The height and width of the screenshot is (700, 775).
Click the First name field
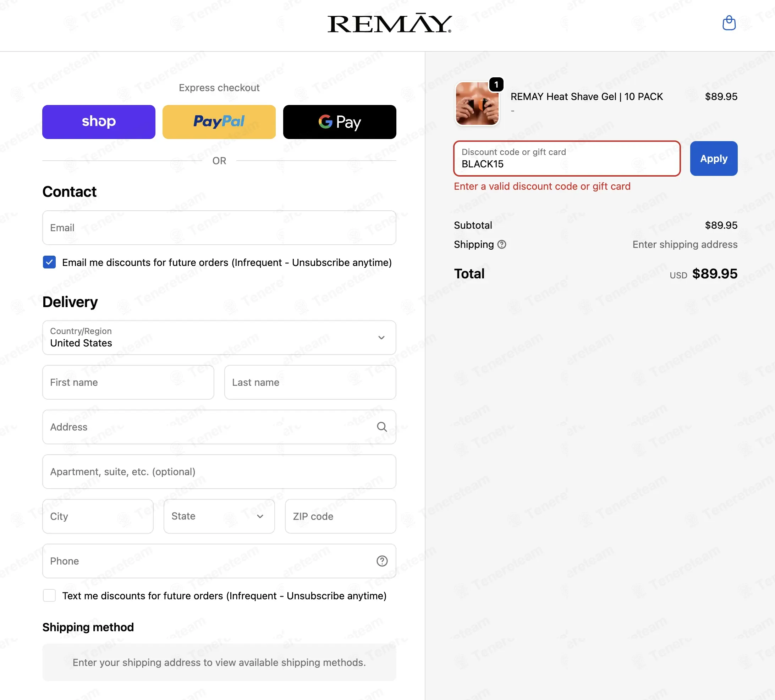[x=128, y=382]
